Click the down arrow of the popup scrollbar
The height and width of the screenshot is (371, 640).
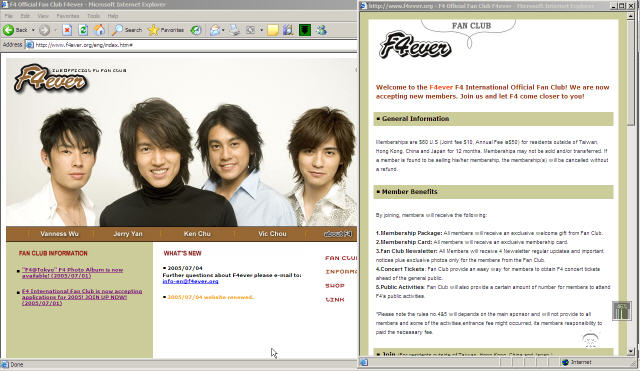631,351
